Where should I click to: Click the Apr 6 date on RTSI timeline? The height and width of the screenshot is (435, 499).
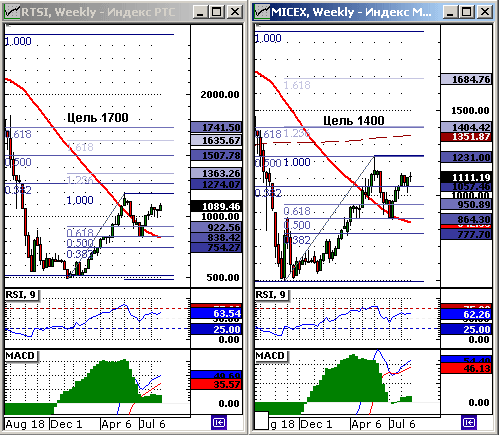(x=116, y=424)
